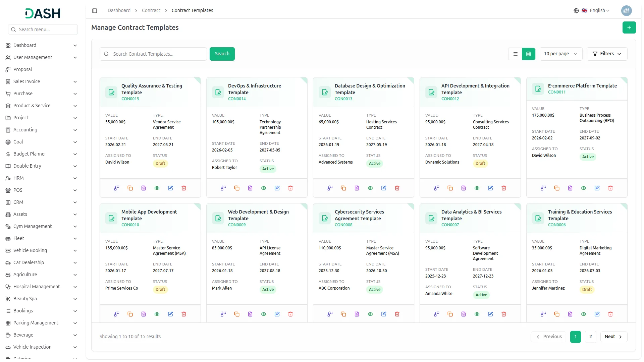Click the Search Contract Templates input field
The height and width of the screenshot is (362, 644).
pos(153,54)
